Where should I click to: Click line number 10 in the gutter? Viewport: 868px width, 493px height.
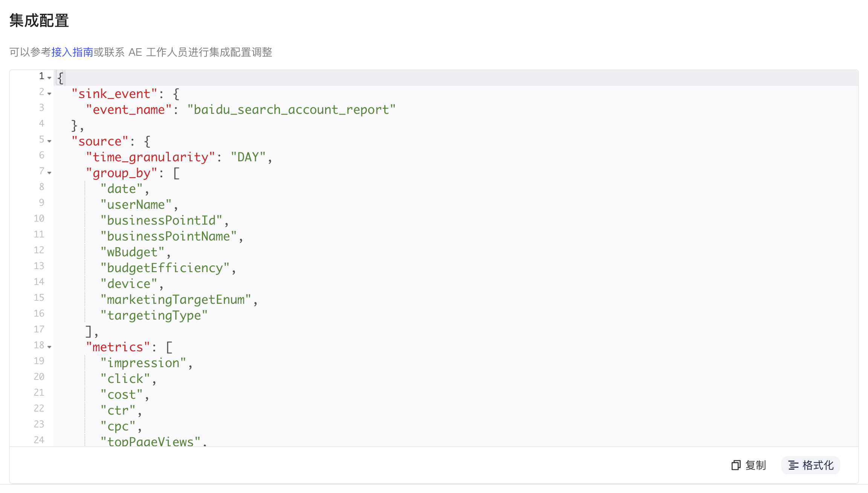pos(39,218)
